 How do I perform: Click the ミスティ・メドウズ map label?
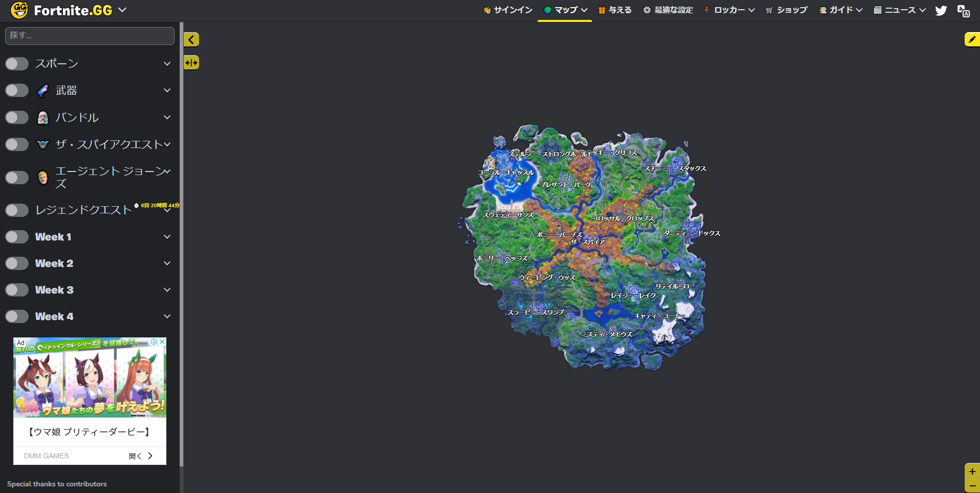(x=607, y=334)
